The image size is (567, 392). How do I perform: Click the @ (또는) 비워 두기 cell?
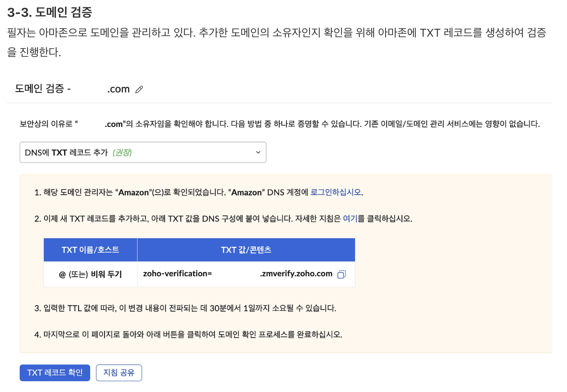[90, 274]
